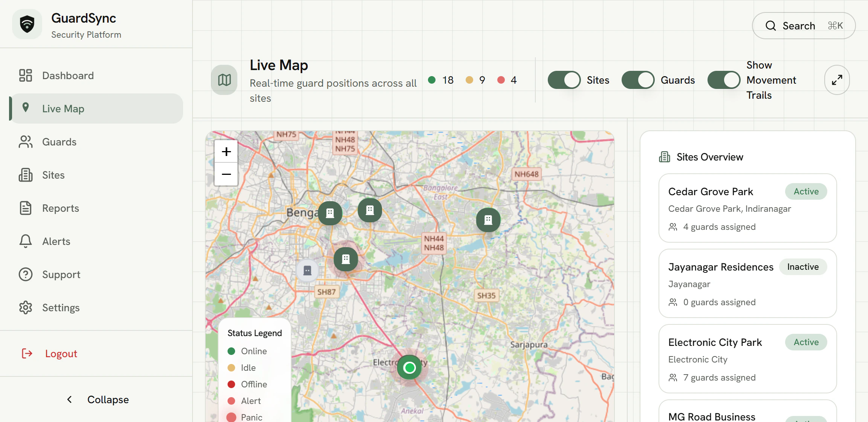Go to the Guards section

point(96,142)
